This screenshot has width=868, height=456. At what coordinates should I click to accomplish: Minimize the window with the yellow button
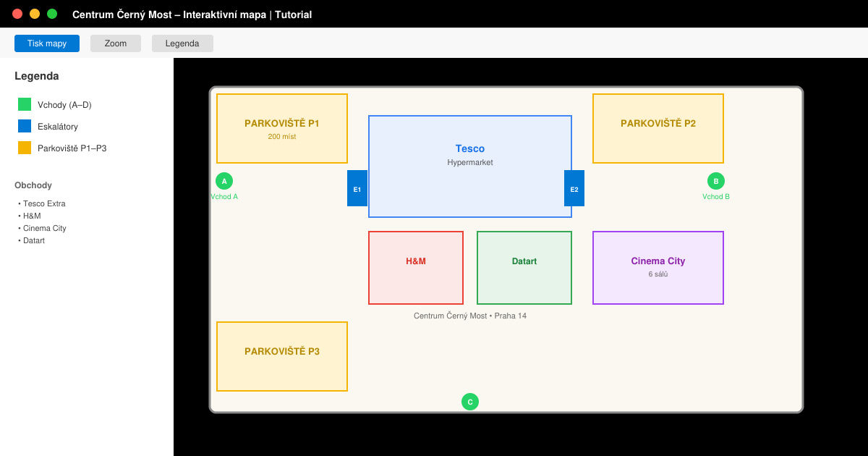point(35,14)
